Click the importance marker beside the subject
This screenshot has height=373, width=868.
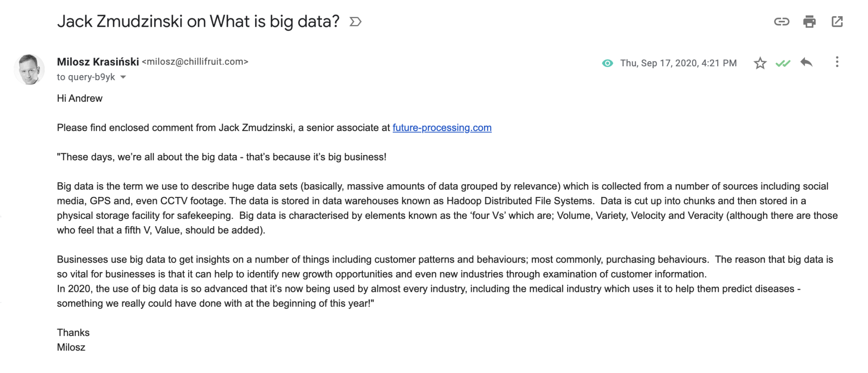(355, 22)
